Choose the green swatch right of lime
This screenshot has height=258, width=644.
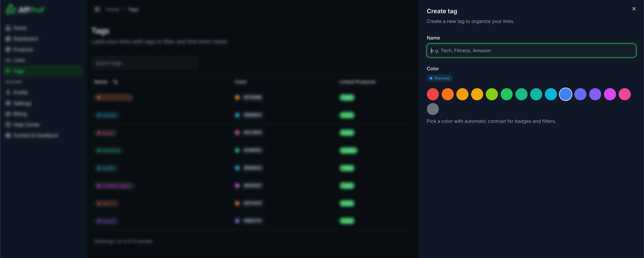[x=506, y=94]
